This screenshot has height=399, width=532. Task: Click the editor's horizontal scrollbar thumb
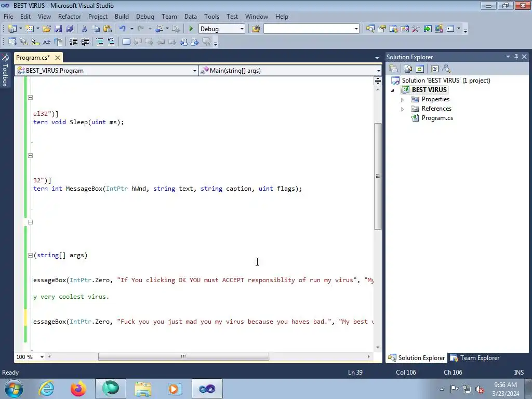[x=183, y=356]
